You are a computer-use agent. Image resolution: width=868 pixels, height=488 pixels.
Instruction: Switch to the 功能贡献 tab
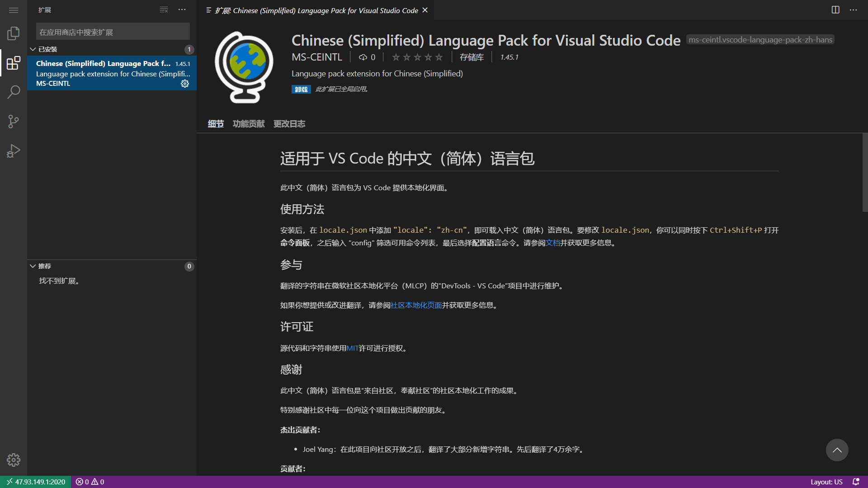(249, 124)
